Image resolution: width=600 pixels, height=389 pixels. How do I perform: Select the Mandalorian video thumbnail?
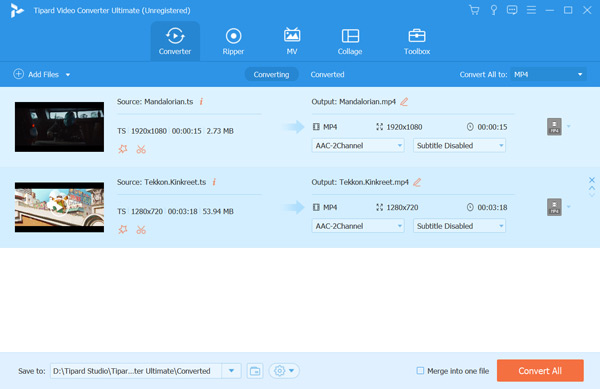point(59,127)
